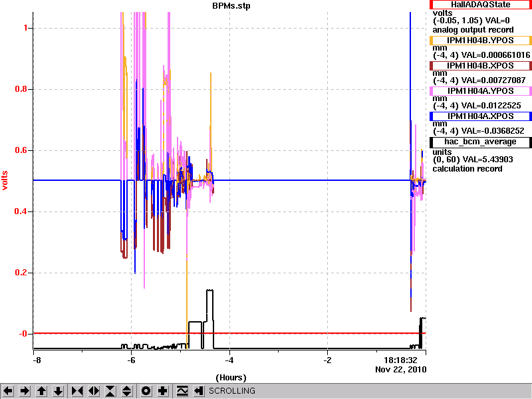The height and width of the screenshot is (399, 532).
Task: Click the -0 y-axis tick label
Action: [23, 334]
